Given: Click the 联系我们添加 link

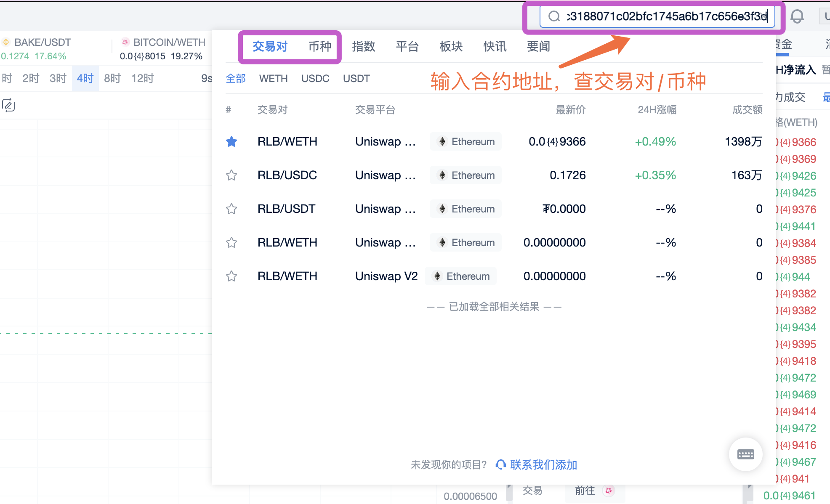Looking at the screenshot, I should pos(544,464).
